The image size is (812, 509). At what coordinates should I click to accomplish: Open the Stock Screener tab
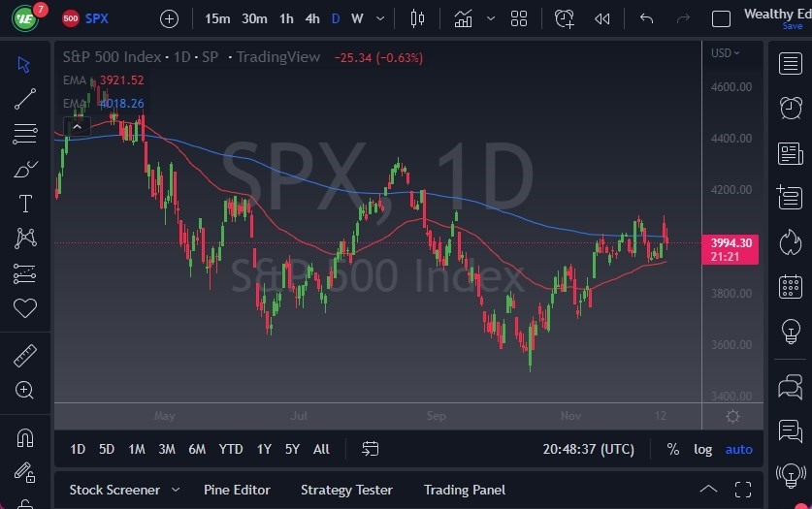[115, 490]
